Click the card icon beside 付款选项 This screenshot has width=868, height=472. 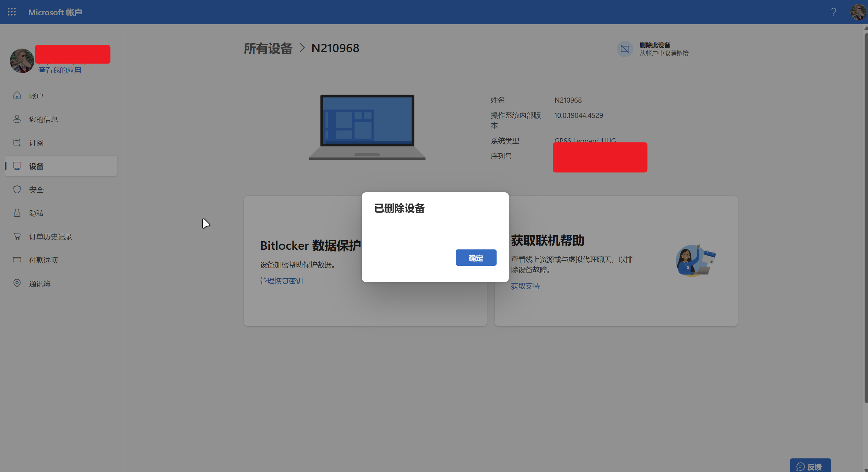point(17,260)
